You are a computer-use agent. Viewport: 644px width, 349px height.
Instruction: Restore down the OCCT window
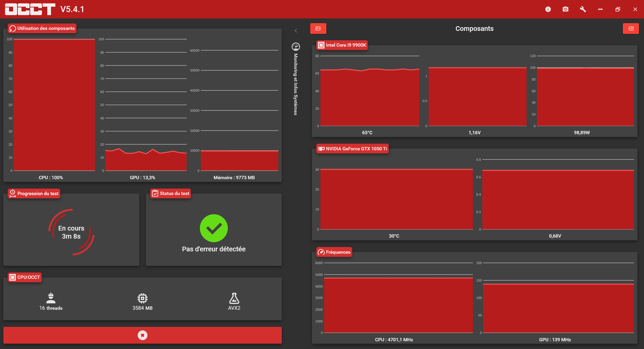[x=618, y=9]
